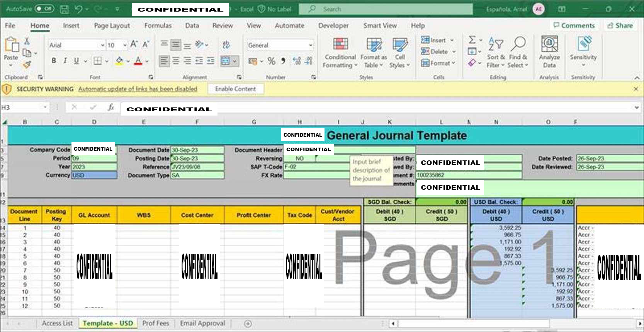This screenshot has width=644, height=332.
Task: Dismiss the security warning bar
Action: (636, 89)
